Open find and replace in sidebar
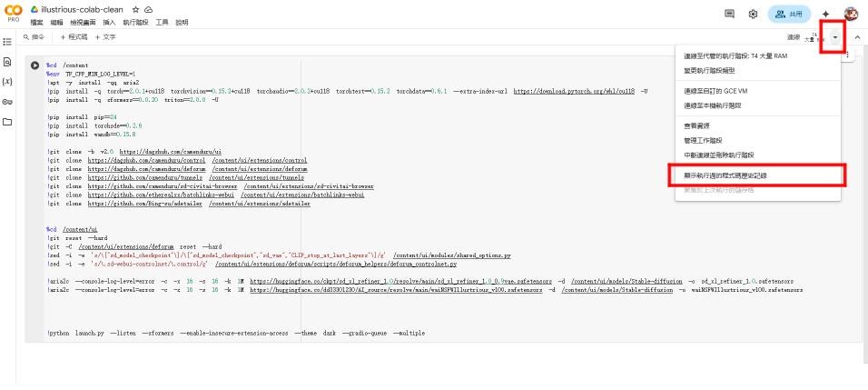This screenshot has width=868, height=390. click(x=7, y=62)
